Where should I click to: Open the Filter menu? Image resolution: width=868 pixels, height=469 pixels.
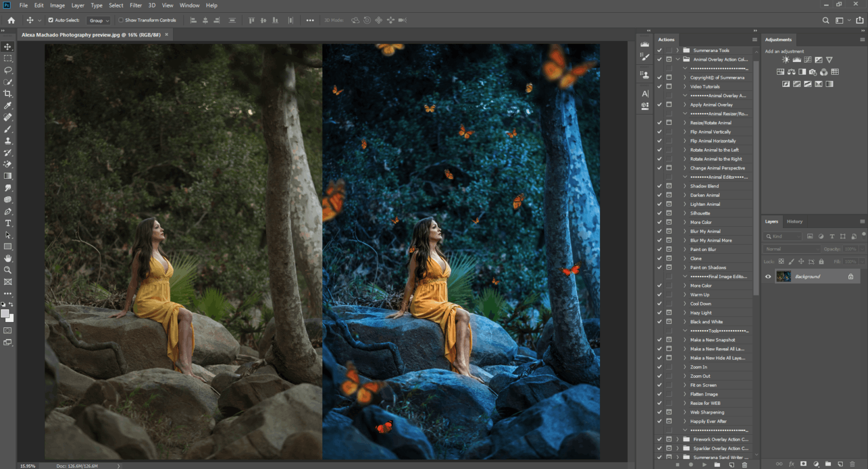pyautogui.click(x=135, y=5)
